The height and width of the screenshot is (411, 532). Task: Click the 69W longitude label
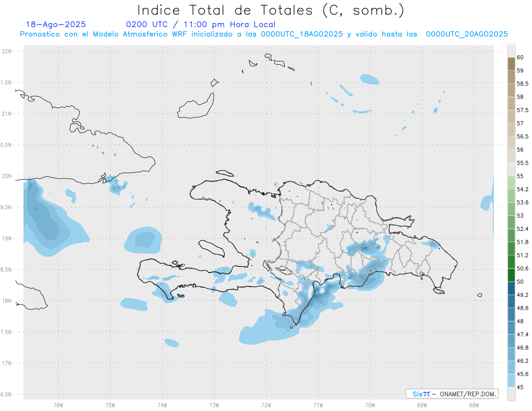coord(422,405)
